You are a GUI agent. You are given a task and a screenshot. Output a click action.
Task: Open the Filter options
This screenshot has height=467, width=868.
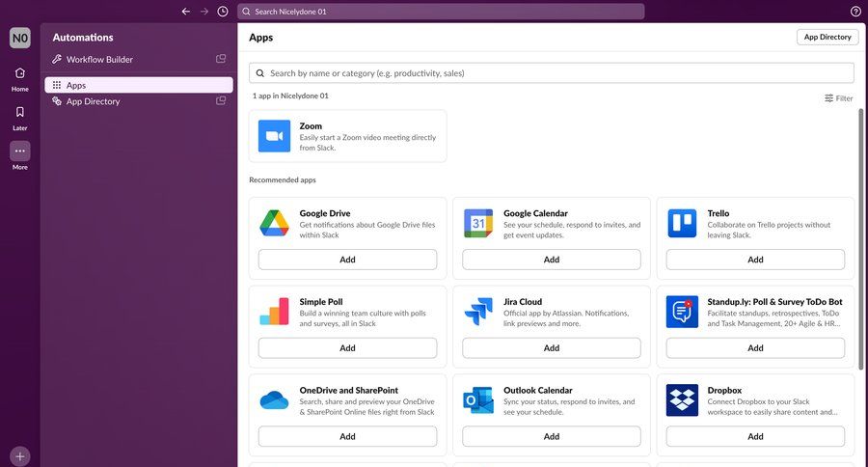tap(839, 98)
